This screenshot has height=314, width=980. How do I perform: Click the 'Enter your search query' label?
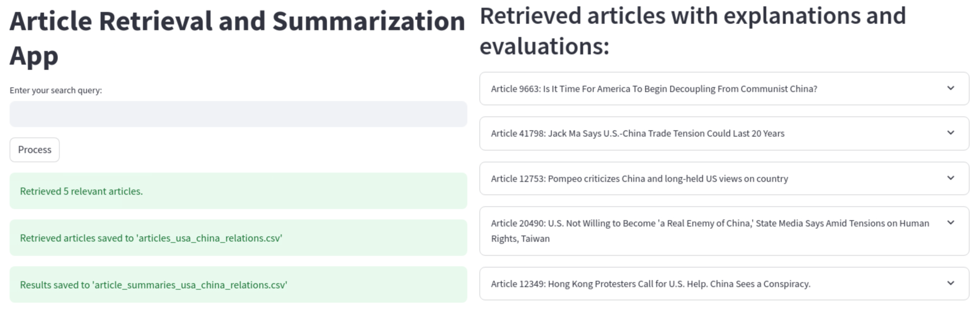(55, 90)
